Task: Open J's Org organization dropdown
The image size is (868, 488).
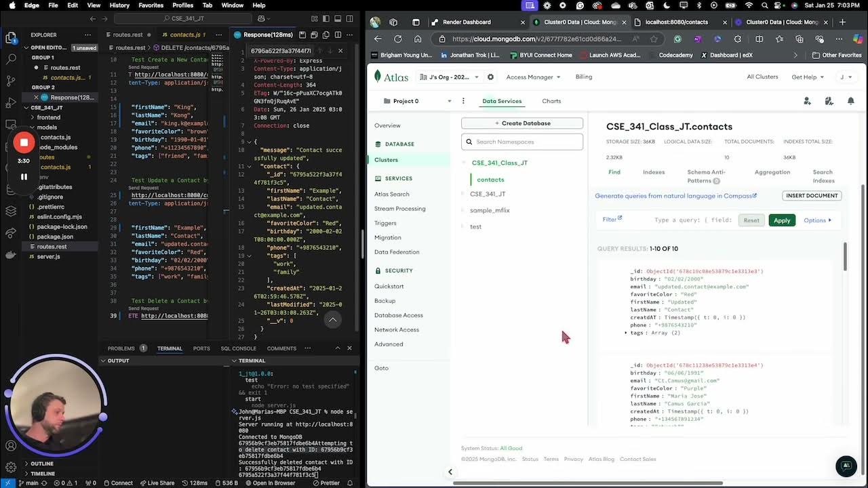Action: pyautogui.click(x=448, y=77)
